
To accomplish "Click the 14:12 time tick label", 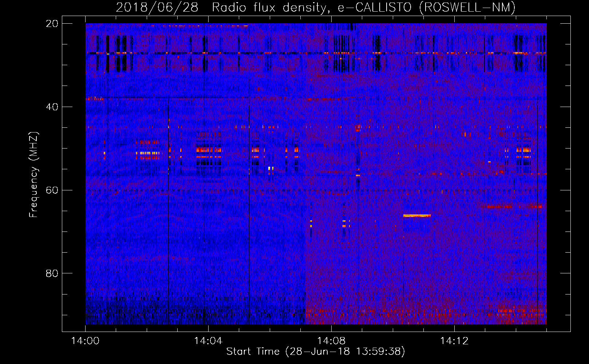I will (454, 341).
